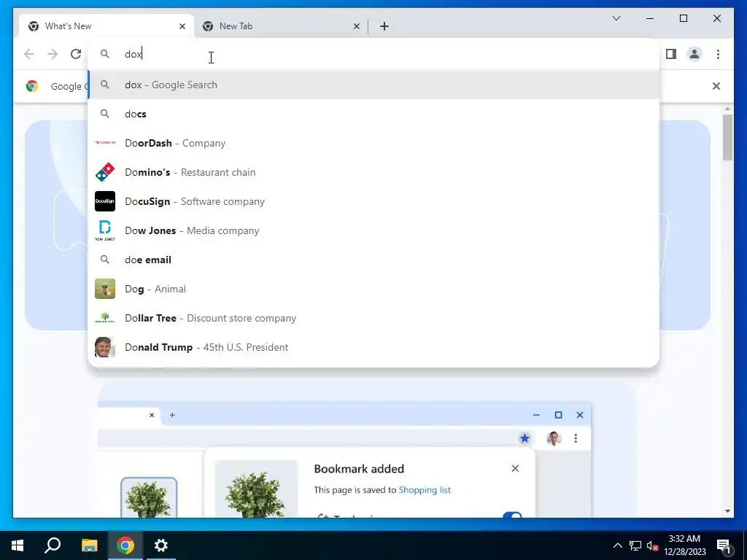
Task: Reload the current page
Action: click(x=76, y=54)
